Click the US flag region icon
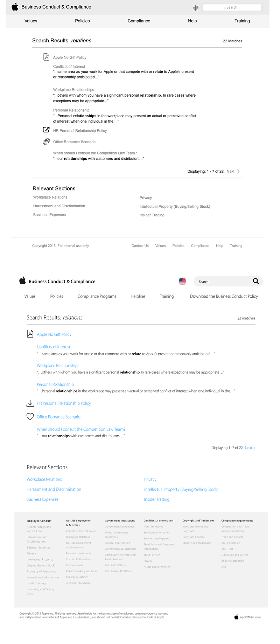This screenshot has height=644, width=280. pos(182,281)
